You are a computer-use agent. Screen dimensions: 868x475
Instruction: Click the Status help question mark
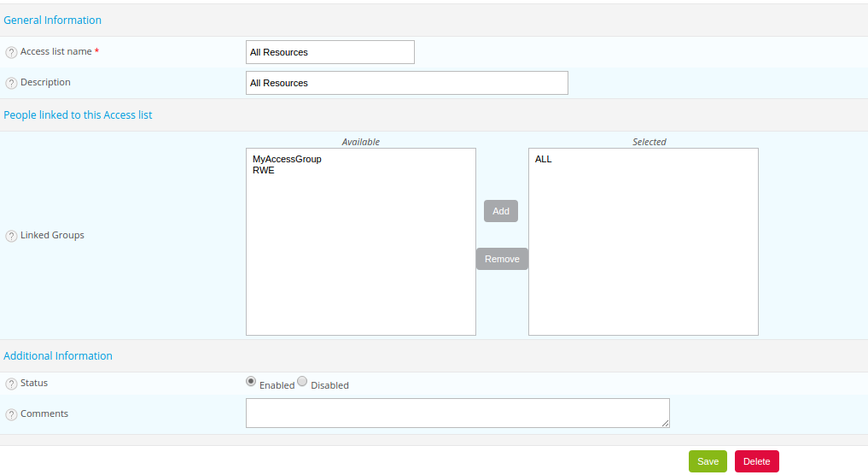click(11, 384)
